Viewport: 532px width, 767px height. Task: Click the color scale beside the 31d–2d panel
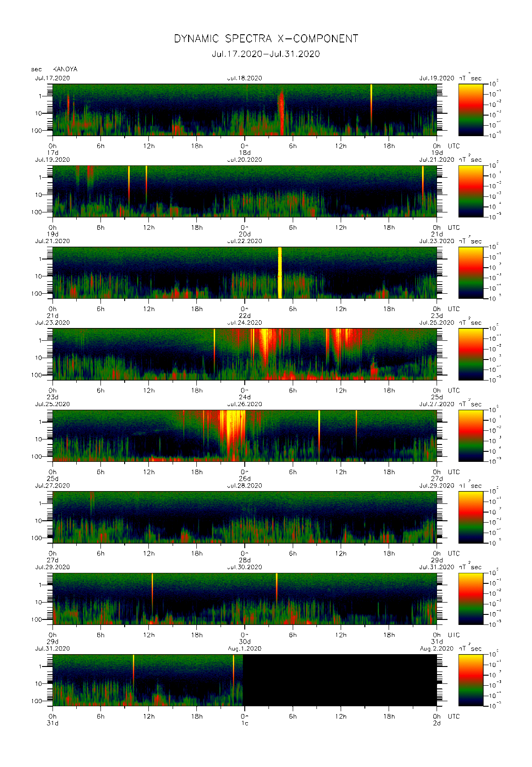point(471,680)
